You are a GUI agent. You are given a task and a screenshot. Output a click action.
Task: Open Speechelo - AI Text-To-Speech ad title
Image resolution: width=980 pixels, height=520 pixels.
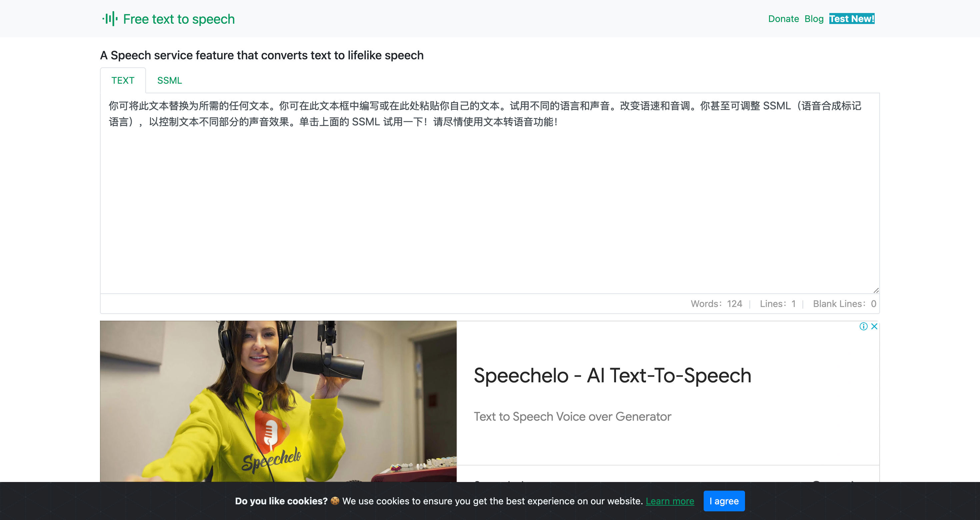tap(612, 375)
